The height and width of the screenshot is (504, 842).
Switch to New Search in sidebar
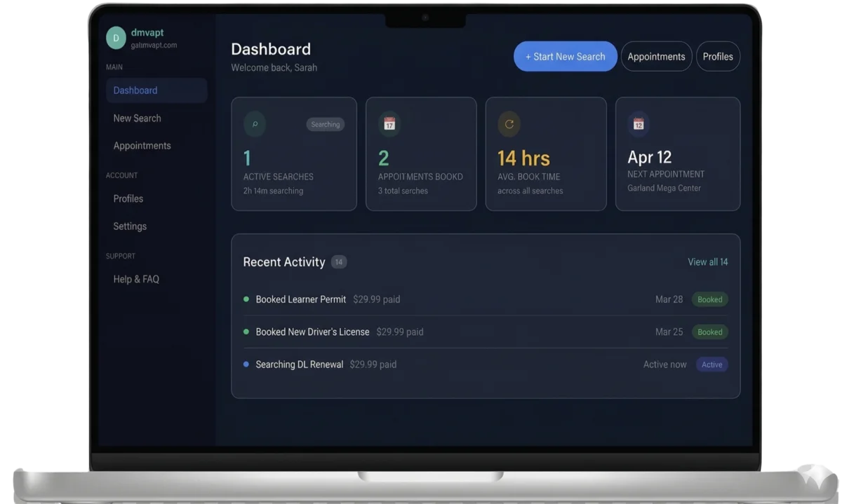tap(137, 118)
